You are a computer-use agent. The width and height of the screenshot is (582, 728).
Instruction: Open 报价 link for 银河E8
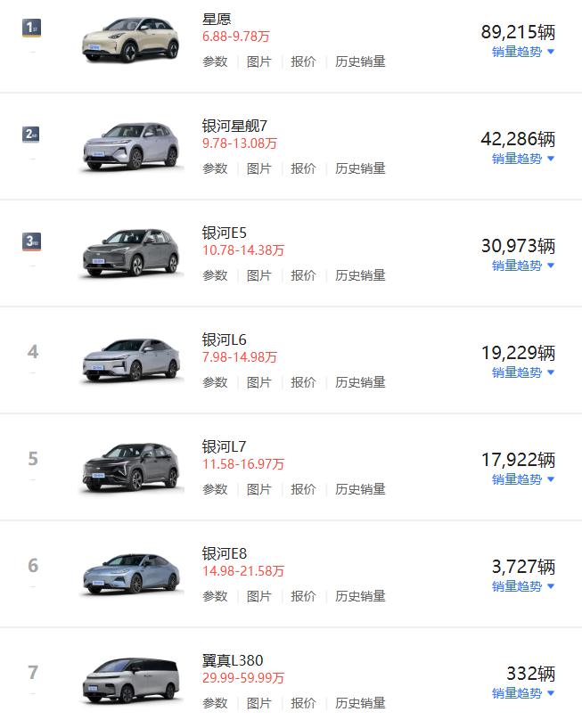coord(303,596)
